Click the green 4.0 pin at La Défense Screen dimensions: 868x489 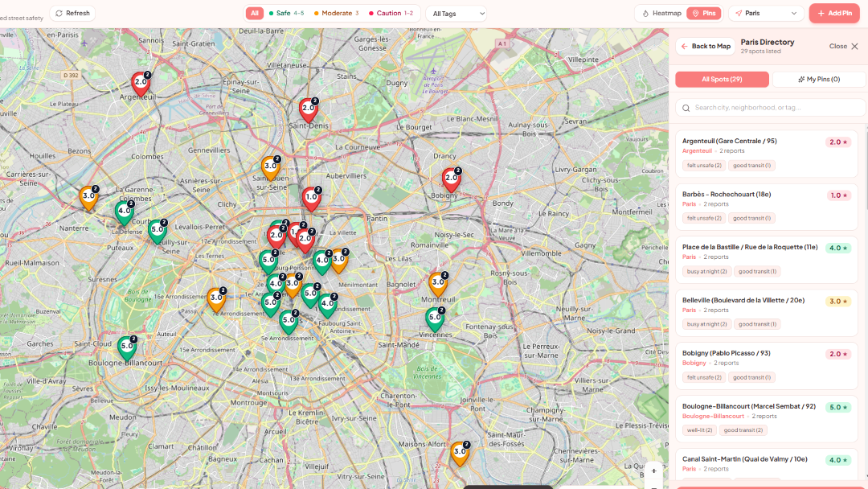click(125, 212)
